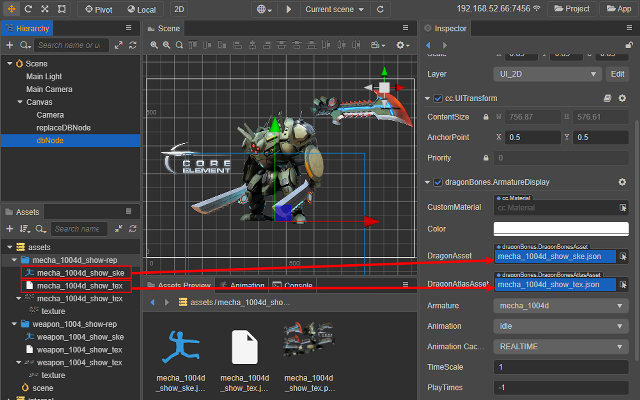Select the dbNode node
640x400 pixels.
point(50,140)
